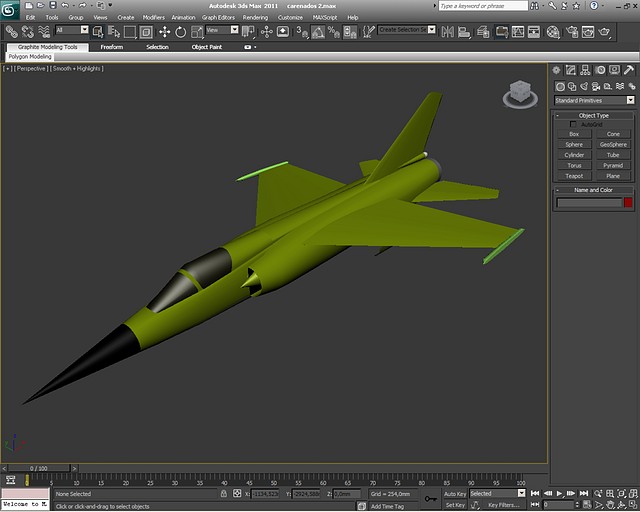Select the Helpers create category icon
The width and height of the screenshot is (640, 512).
click(608, 87)
